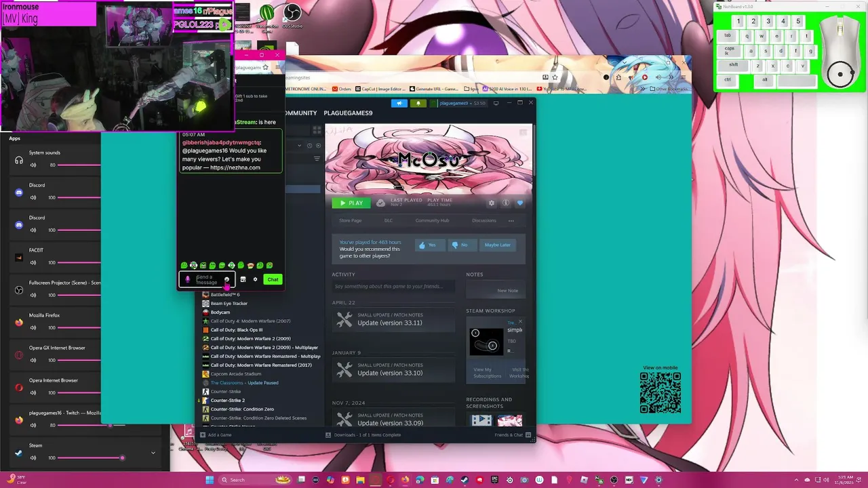Expand the three-dots more links menu
This screenshot has height=488, width=868.
click(x=511, y=220)
